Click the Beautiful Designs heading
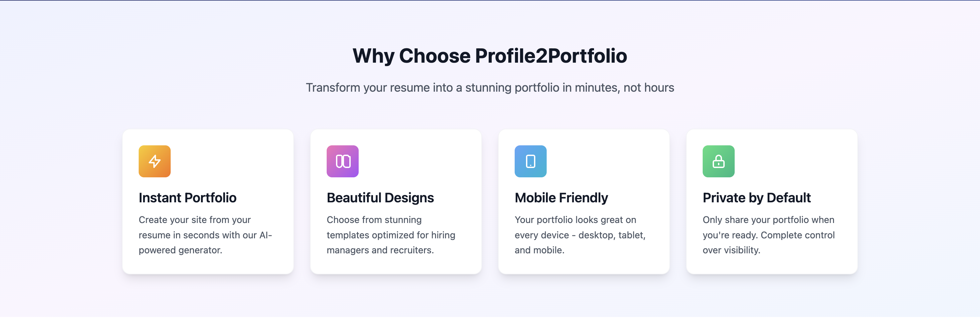This screenshot has width=980, height=318. [x=380, y=197]
